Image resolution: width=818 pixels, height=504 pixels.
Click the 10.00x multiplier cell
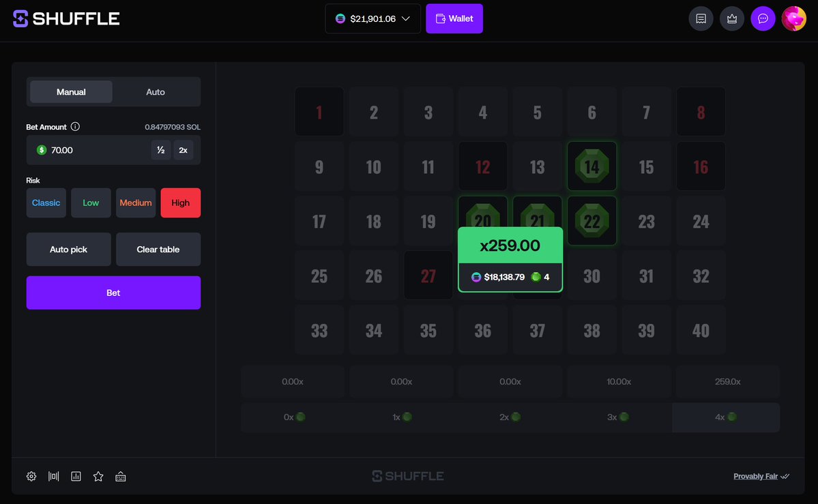coord(619,381)
